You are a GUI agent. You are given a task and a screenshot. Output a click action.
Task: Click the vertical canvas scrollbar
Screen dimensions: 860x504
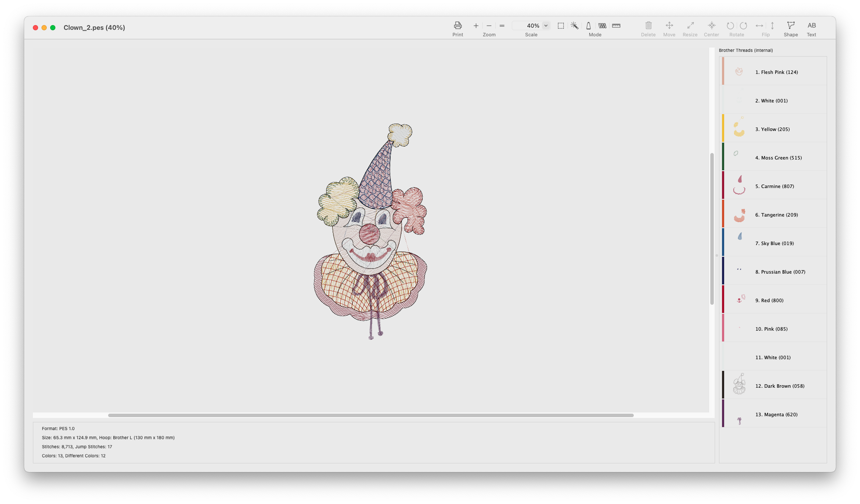[x=712, y=229]
